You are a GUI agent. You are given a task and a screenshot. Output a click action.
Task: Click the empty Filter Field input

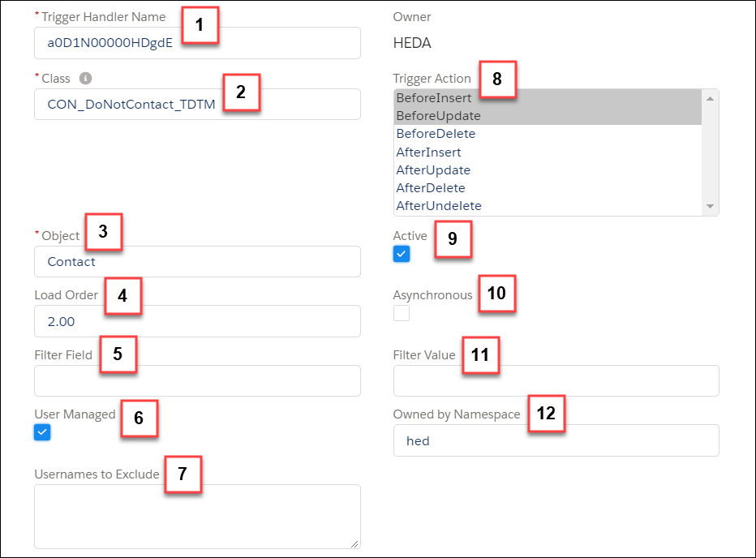click(x=197, y=380)
